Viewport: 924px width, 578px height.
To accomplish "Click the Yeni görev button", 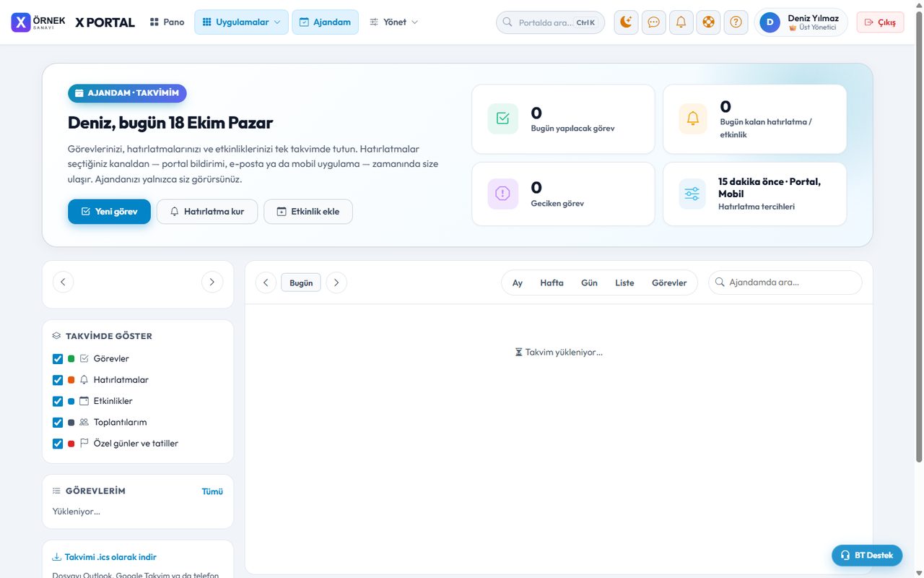I will (109, 212).
